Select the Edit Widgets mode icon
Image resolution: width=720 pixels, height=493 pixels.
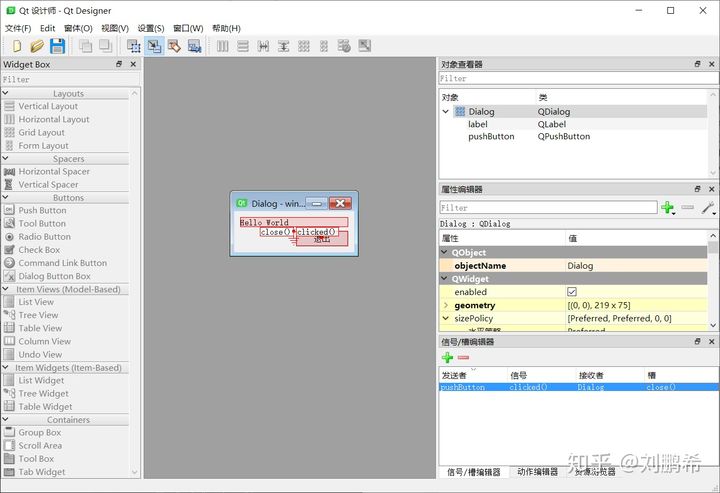(x=134, y=46)
